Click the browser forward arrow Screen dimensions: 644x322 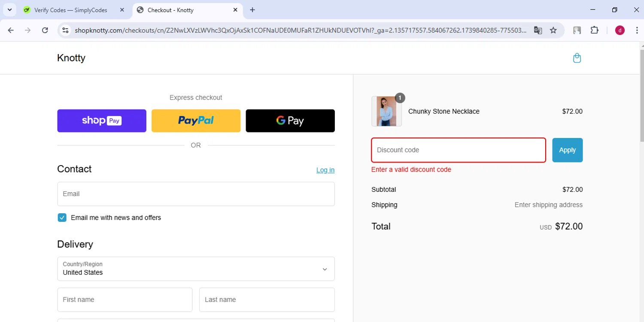coord(28,30)
